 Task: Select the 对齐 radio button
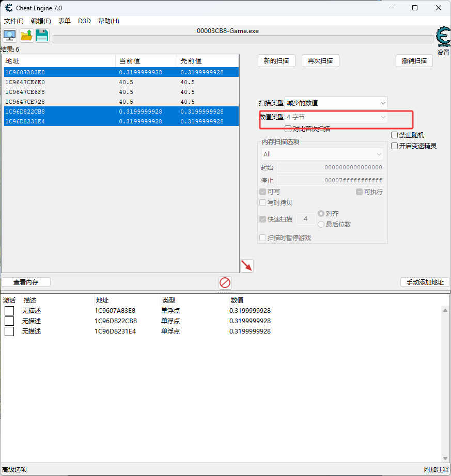(x=321, y=214)
